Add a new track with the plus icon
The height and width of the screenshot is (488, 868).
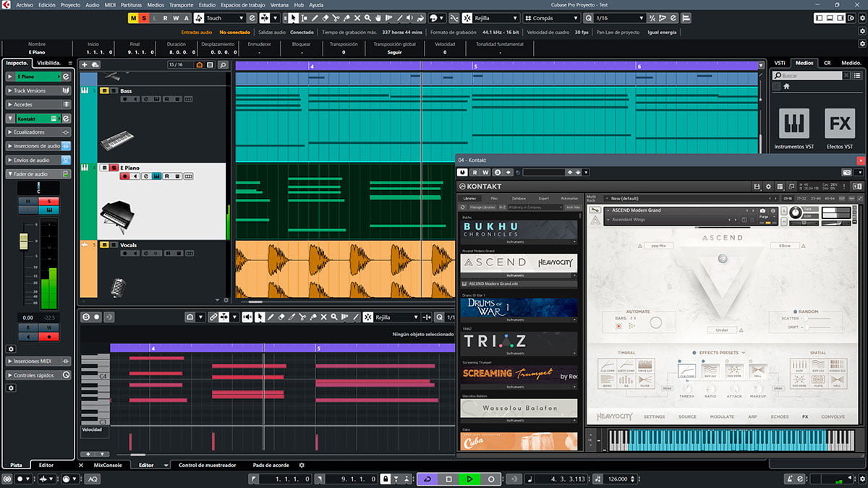85,66
